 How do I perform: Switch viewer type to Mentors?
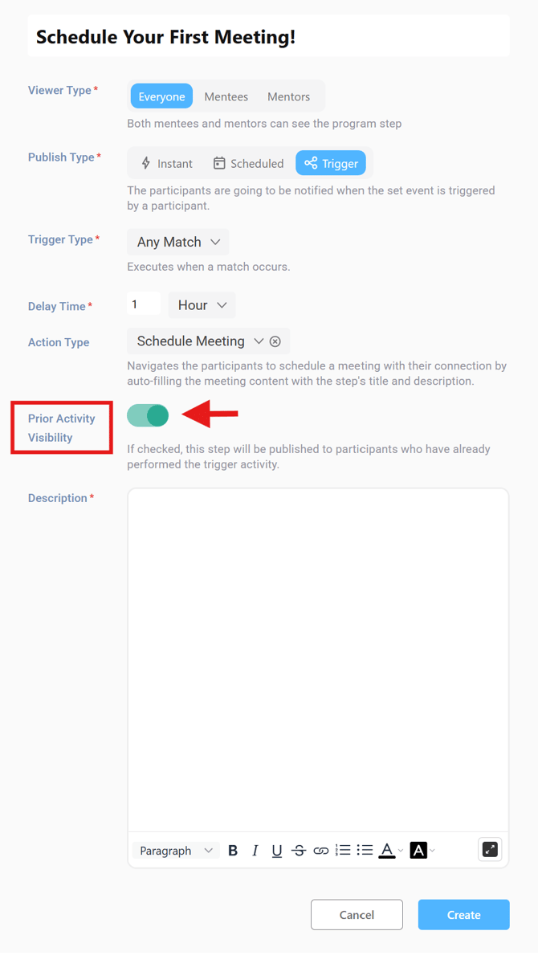click(288, 96)
